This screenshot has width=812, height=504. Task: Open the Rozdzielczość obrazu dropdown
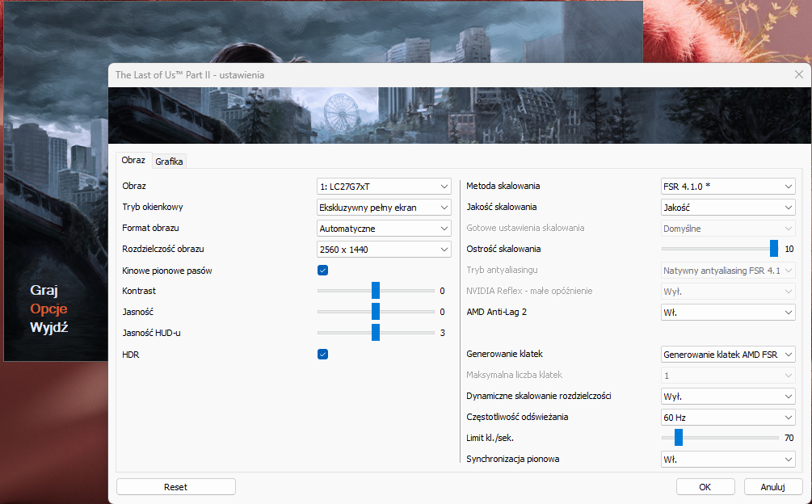pos(384,250)
